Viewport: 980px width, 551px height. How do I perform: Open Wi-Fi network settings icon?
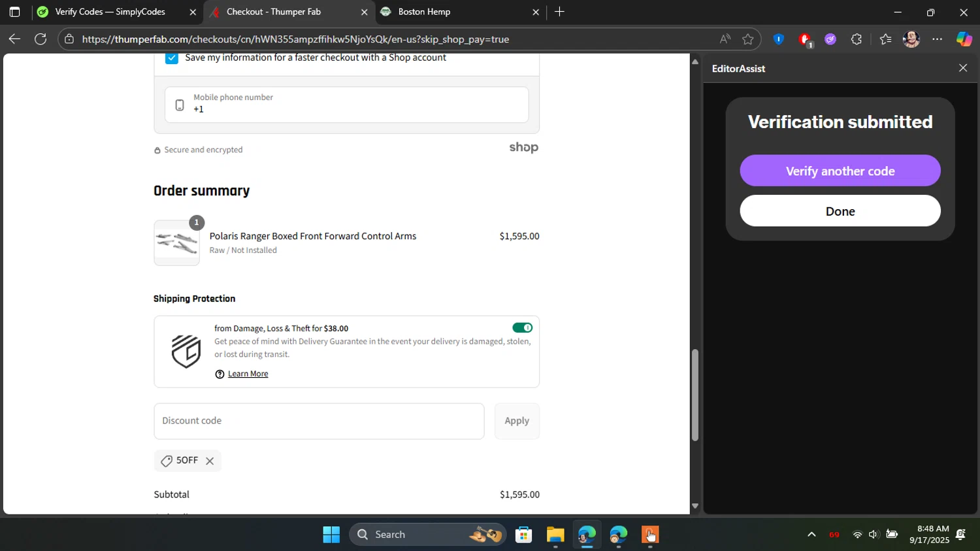pos(857,535)
